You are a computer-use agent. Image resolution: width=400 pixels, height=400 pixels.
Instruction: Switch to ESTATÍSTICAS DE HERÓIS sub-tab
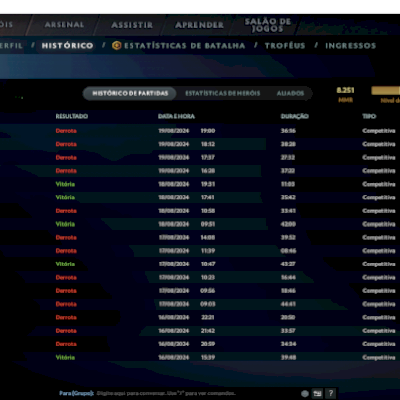pos(223,93)
